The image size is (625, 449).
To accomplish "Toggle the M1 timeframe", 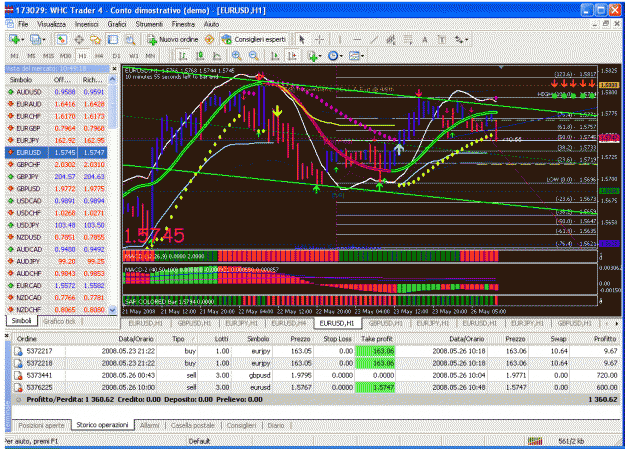I will point(14,56).
